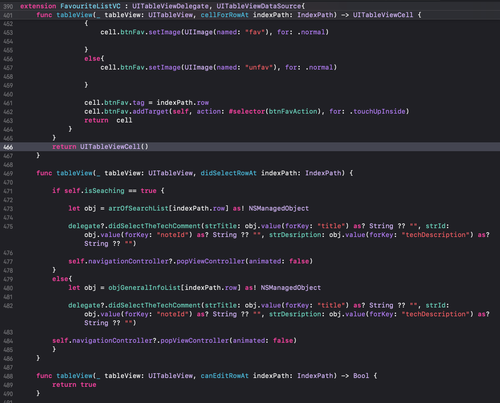Click gutter line number 480

pyautogui.click(x=8, y=288)
